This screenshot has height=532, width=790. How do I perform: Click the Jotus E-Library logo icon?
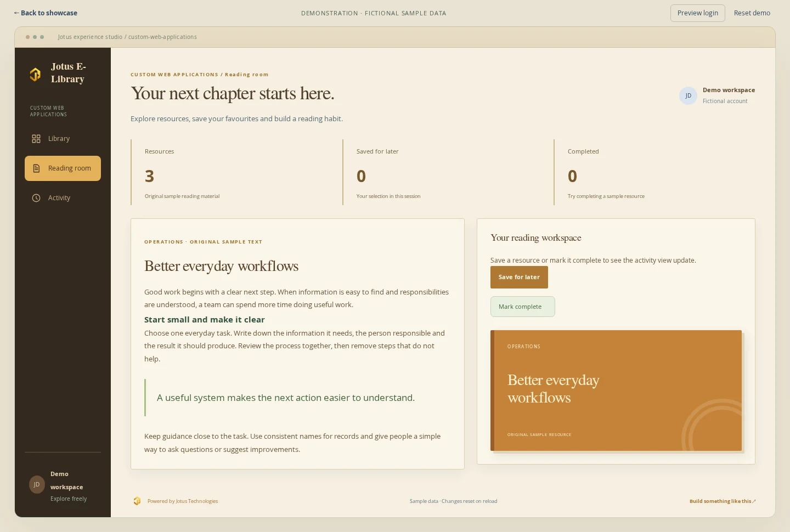pyautogui.click(x=35, y=74)
